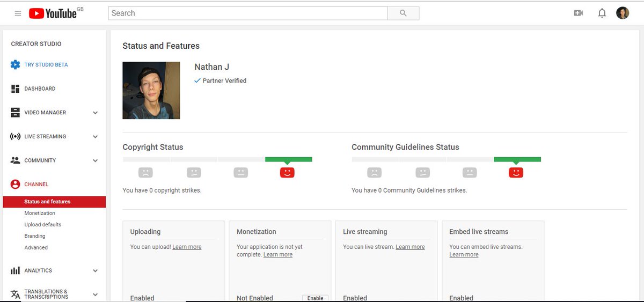This screenshot has width=644, height=302.
Task: Click the Video Manager sidebar label
Action: (45, 113)
